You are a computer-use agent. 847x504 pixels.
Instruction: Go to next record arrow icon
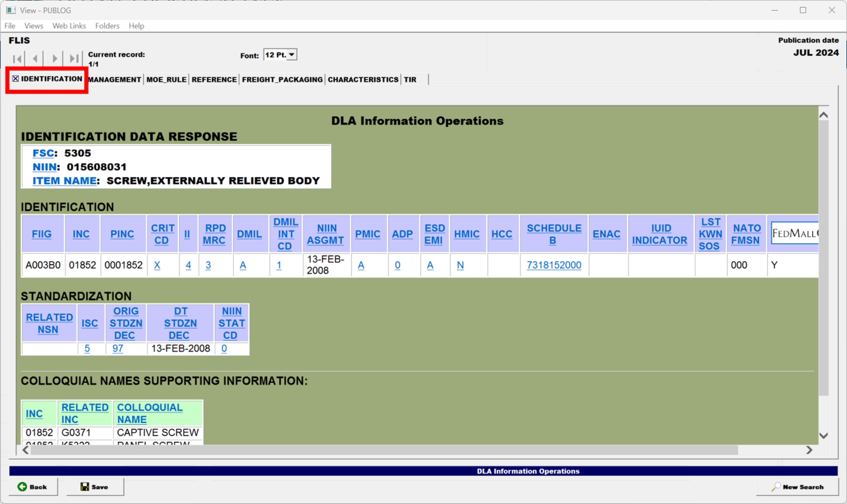pos(55,59)
